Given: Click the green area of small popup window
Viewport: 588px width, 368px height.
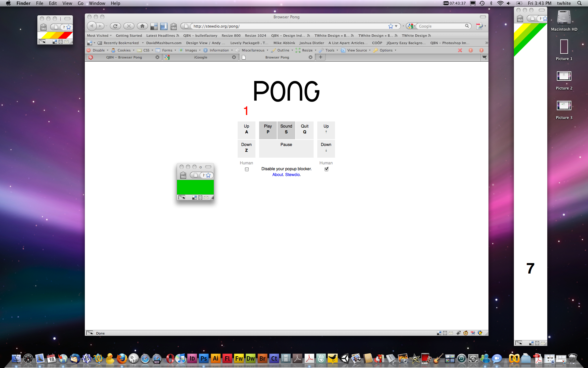Looking at the screenshot, I should tap(195, 187).
